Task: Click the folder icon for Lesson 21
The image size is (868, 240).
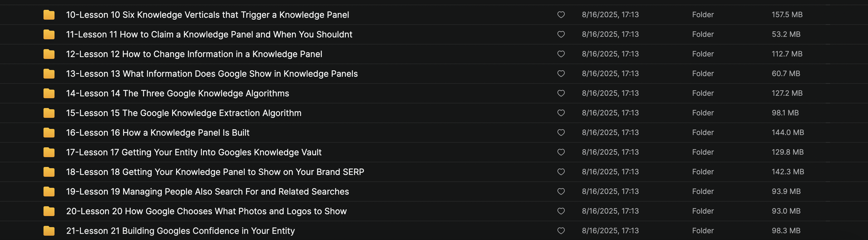Action: click(49, 230)
